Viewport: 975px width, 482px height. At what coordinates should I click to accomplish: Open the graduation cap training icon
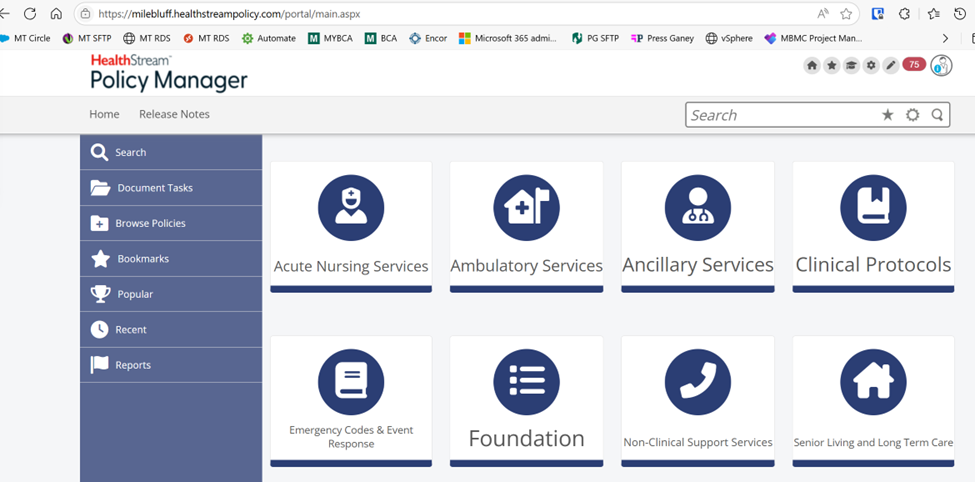click(x=851, y=65)
